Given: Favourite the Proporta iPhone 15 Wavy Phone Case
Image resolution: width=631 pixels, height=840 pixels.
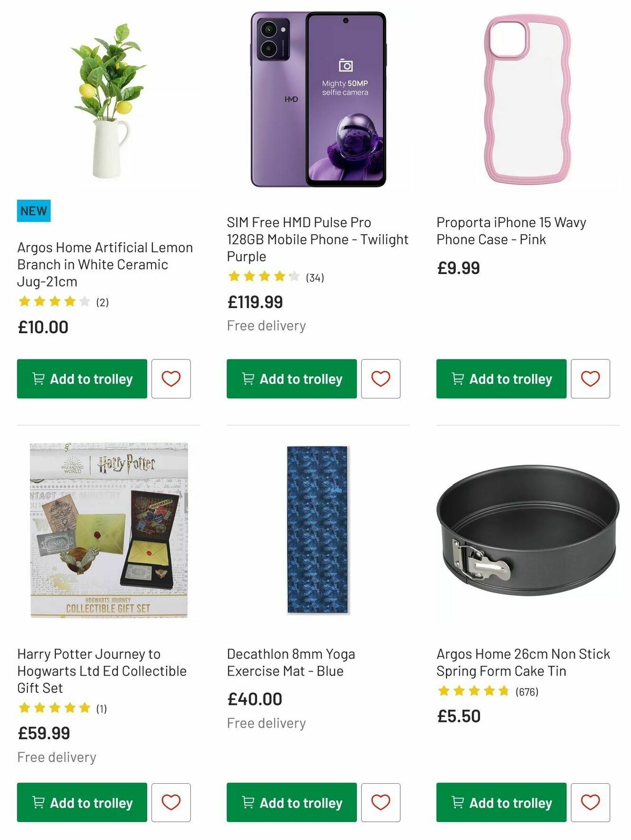Looking at the screenshot, I should pos(591,379).
